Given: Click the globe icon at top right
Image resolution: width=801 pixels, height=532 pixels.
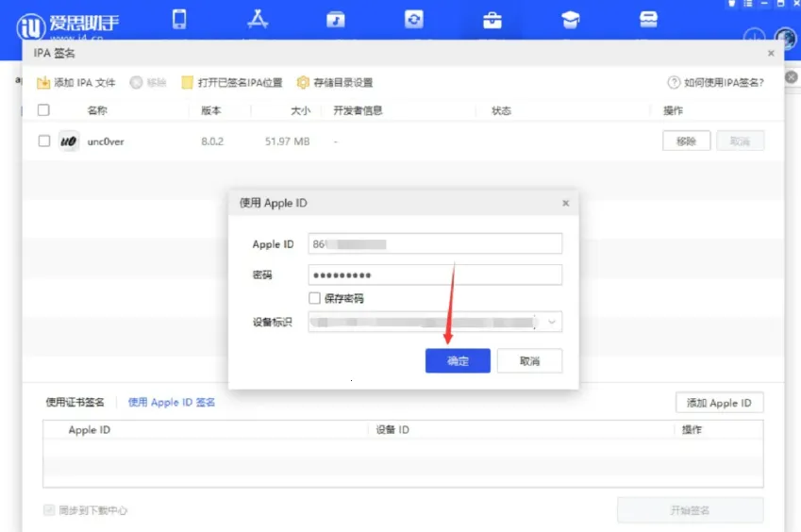Looking at the screenshot, I should tap(786, 39).
